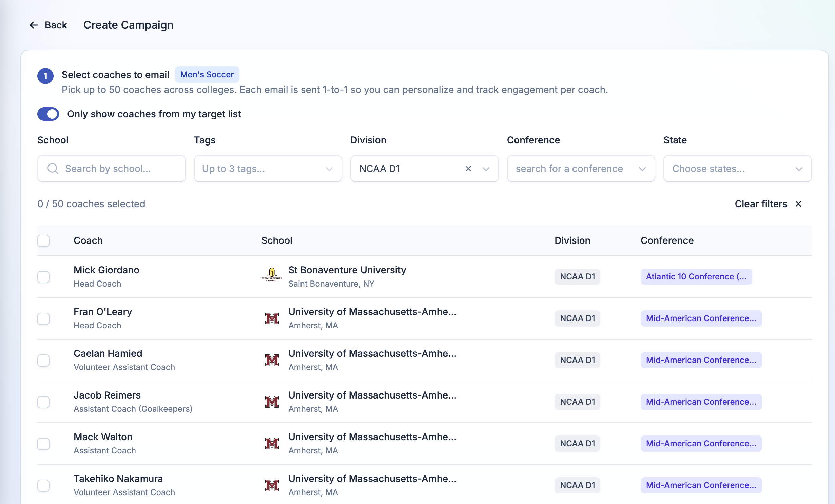Click the School column header

[277, 240]
